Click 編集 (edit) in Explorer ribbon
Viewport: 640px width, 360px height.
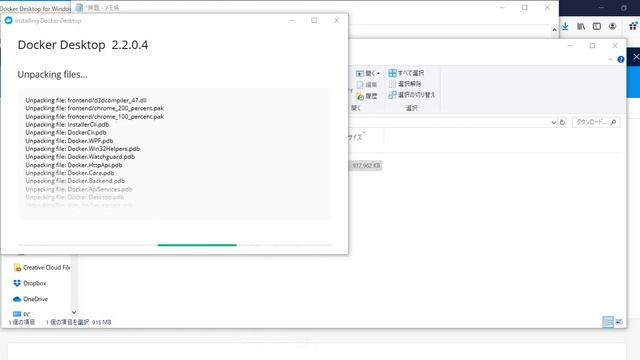[367, 84]
